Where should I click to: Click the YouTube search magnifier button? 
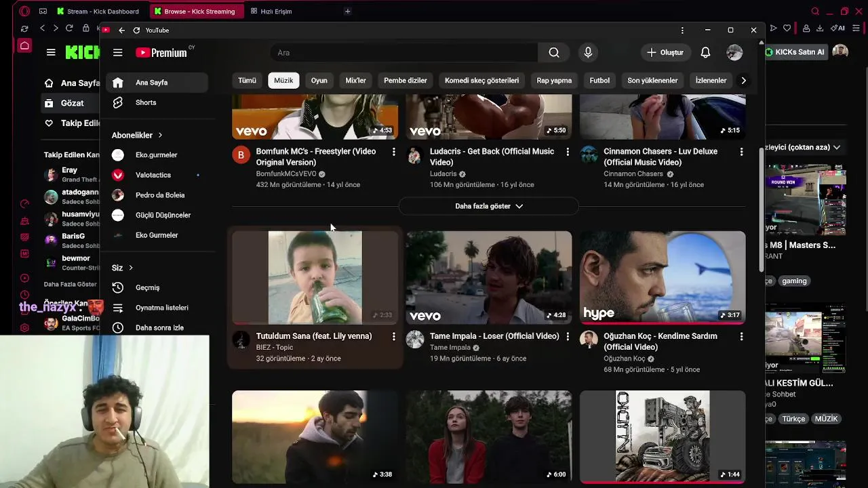[x=554, y=52]
